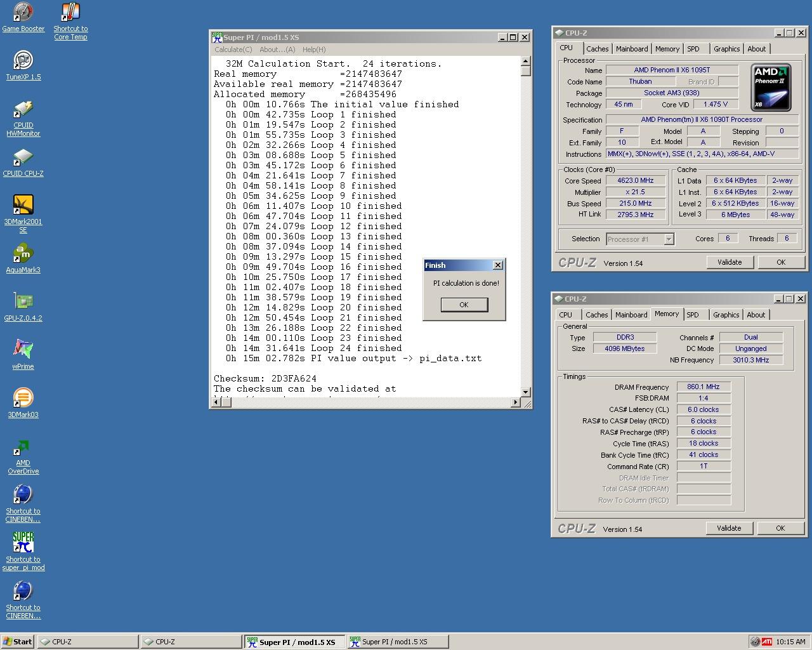Confirm OK in Finish dialog
The image size is (812, 650).
click(464, 305)
